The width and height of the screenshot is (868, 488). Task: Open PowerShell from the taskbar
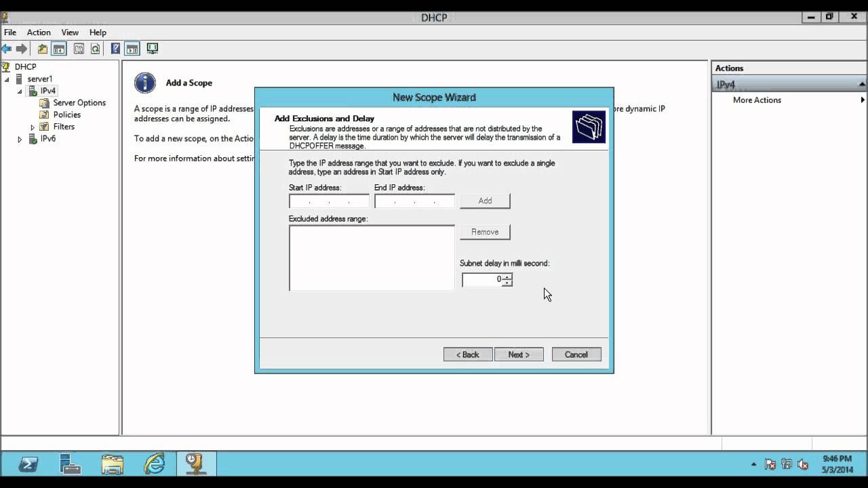(x=28, y=464)
